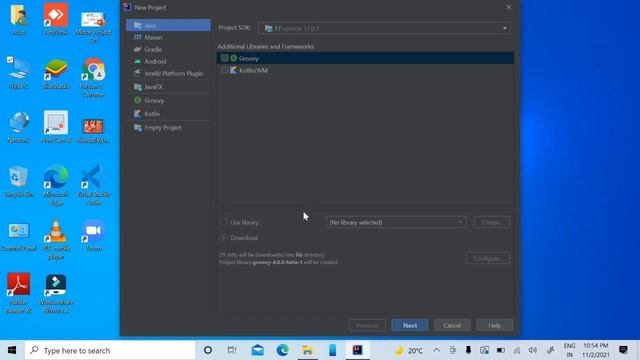Select Java project type in sidebar
640x360 pixels.
point(168,25)
